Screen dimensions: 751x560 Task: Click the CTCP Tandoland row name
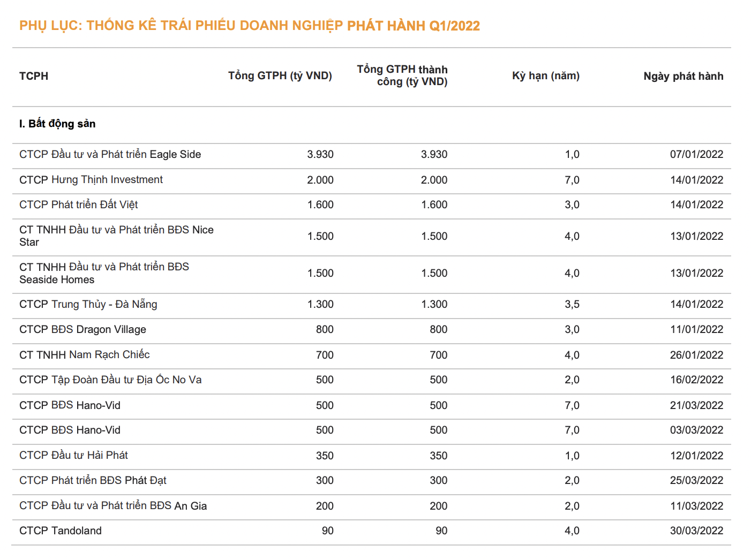61,531
